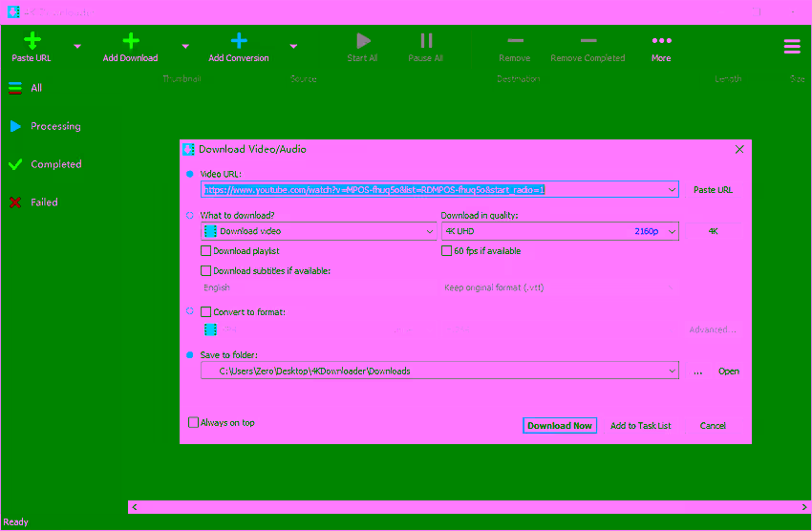The image size is (812, 531).
Task: Enable the Download playlist checkbox
Action: coord(205,251)
